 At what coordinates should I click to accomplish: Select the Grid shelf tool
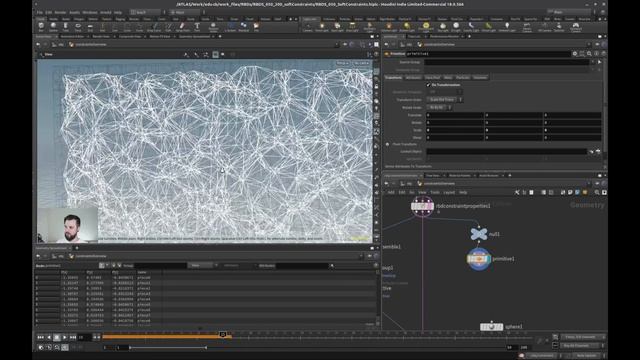click(90, 27)
